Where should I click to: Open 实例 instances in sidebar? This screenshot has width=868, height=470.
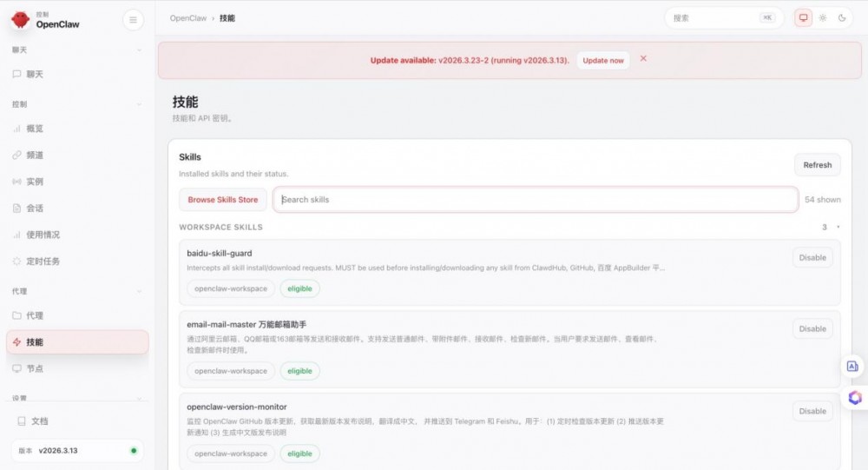[35, 182]
